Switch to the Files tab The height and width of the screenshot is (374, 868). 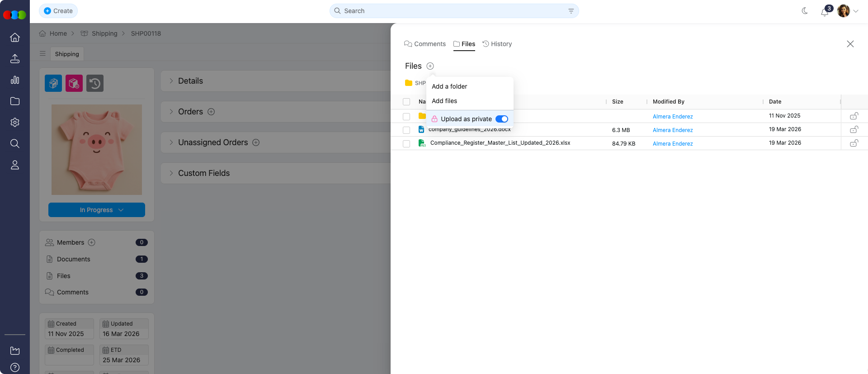coord(464,44)
